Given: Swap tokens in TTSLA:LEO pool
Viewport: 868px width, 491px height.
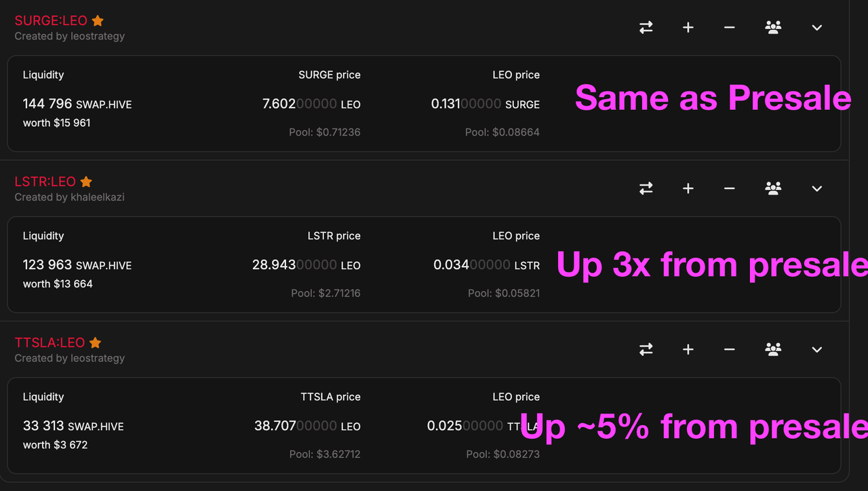Looking at the screenshot, I should click(646, 349).
